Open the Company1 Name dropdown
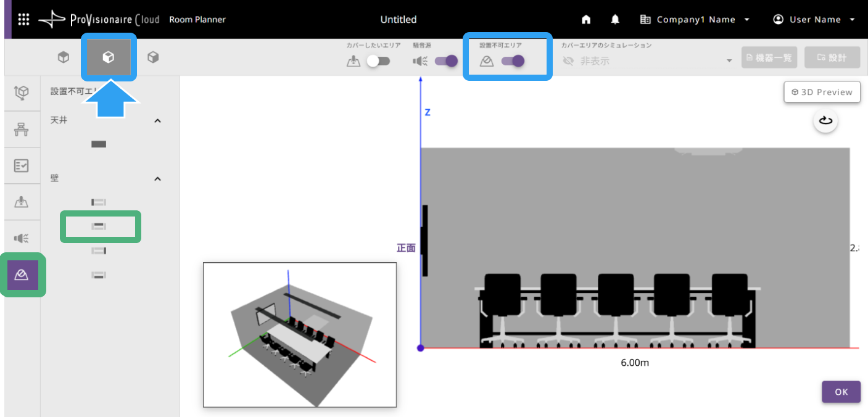The height and width of the screenshot is (417, 868). pyautogui.click(x=695, y=20)
